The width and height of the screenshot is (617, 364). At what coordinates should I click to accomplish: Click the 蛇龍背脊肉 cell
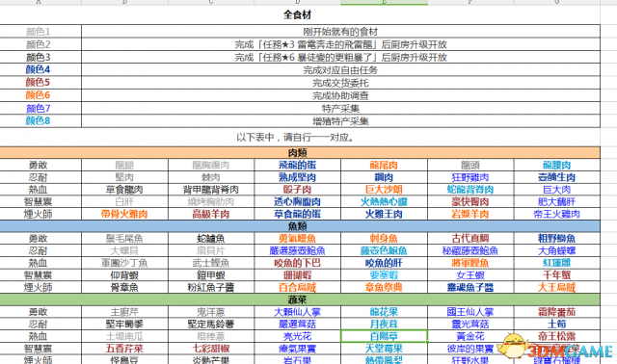pyautogui.click(x=470, y=190)
